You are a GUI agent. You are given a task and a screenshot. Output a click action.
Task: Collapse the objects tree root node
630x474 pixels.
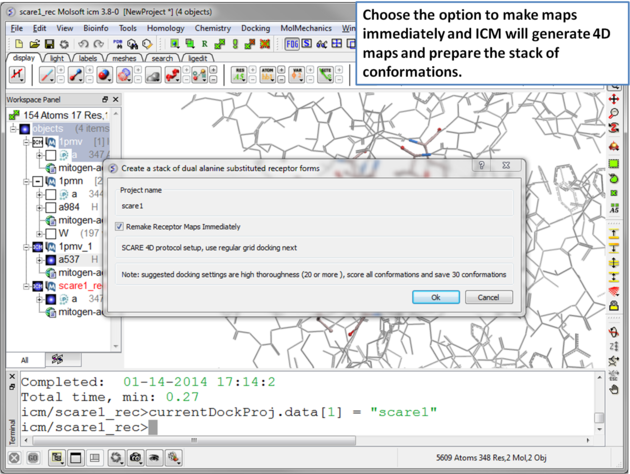tap(14, 129)
